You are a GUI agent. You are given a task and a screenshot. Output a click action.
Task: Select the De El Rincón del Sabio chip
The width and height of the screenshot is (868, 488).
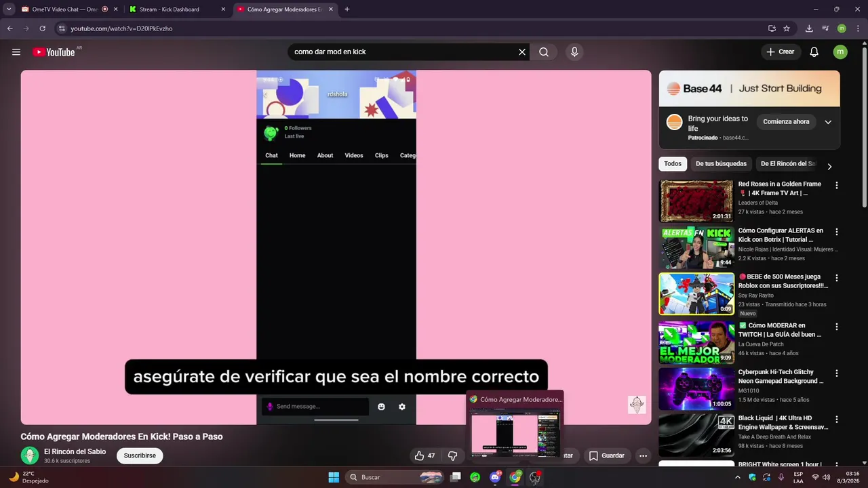(x=788, y=163)
